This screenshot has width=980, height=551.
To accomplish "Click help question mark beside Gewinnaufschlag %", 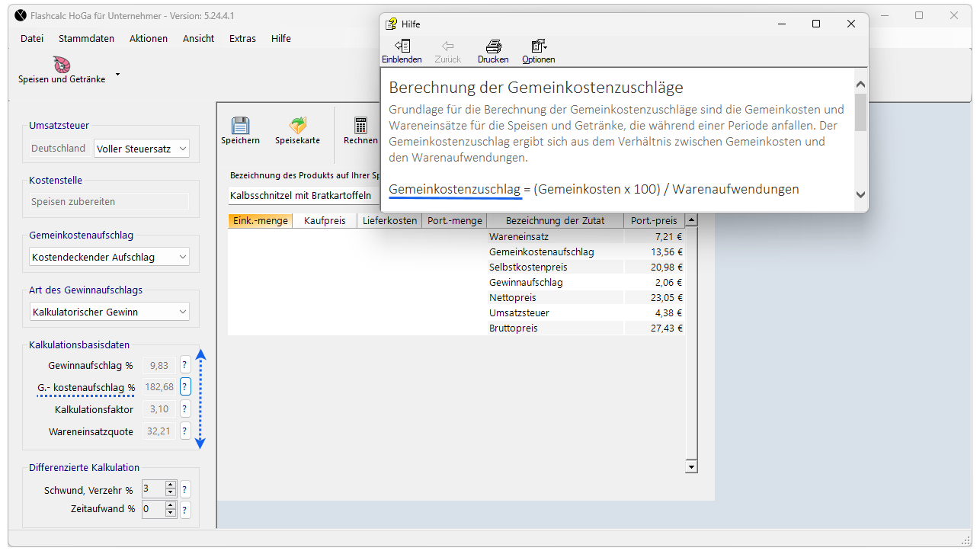I will (x=184, y=365).
